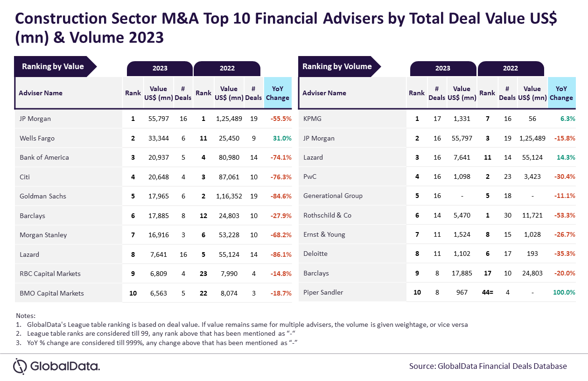Click the Adviser Name header in volume table
588x381 pixels.
(324, 93)
